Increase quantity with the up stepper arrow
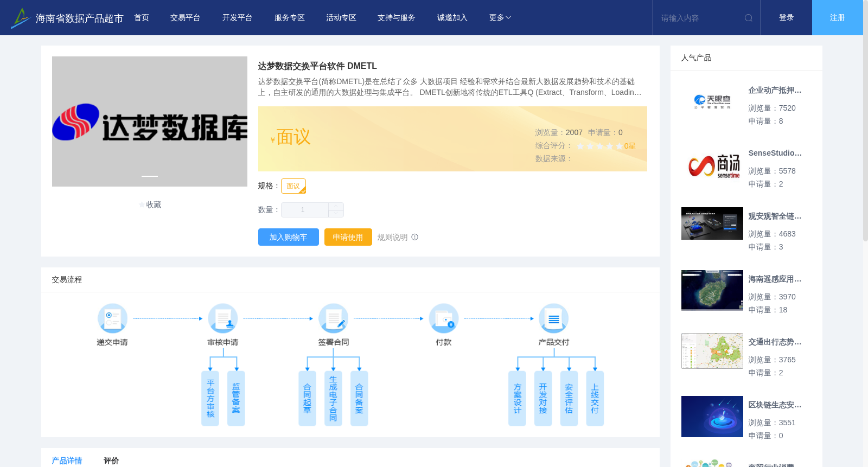 click(x=336, y=206)
